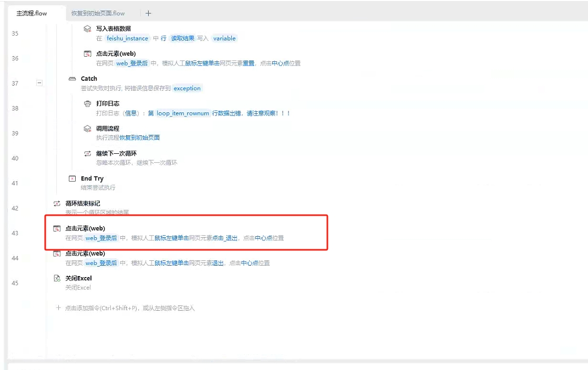588x370 pixels.
Task: Click the line 44 点击元素(web) icon
Action: pos(57,253)
